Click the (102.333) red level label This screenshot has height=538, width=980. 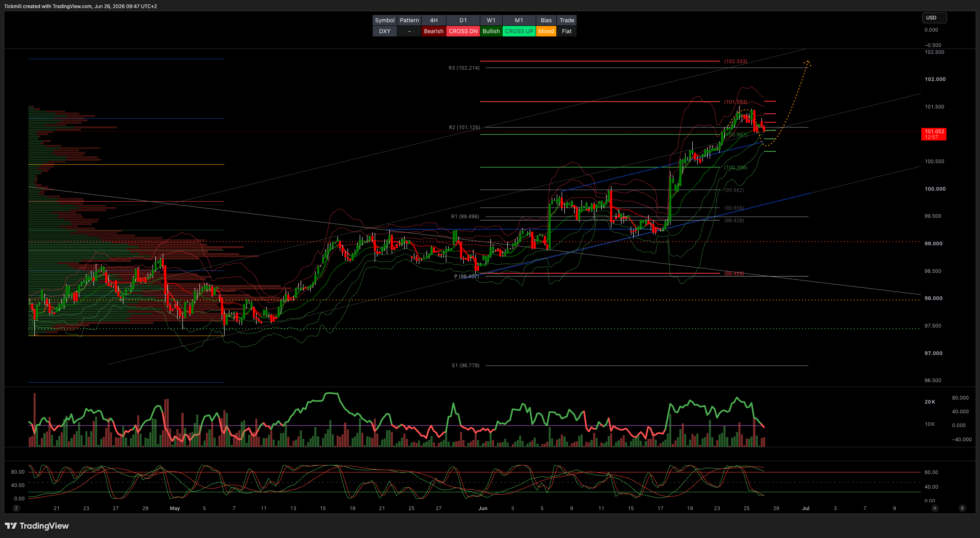pos(736,62)
